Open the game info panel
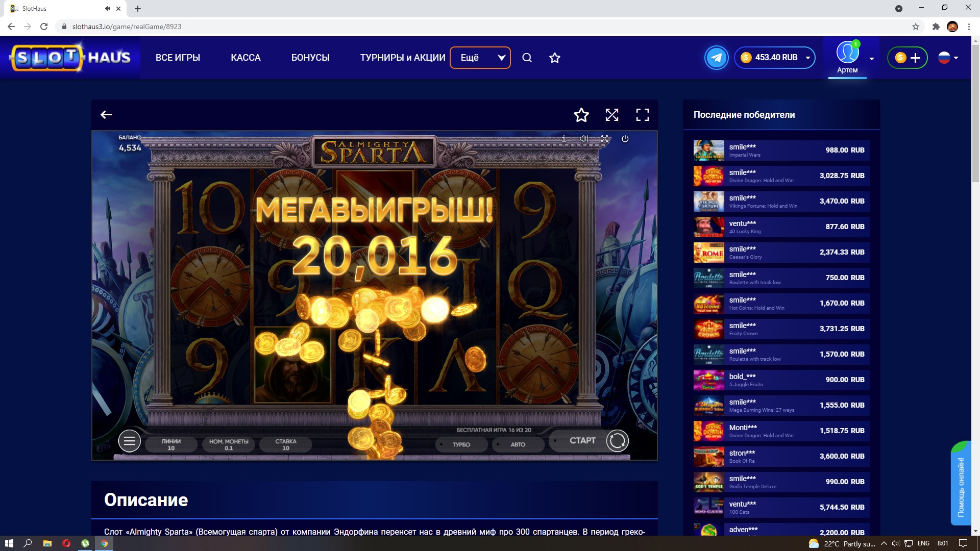This screenshot has height=551, width=980. [564, 138]
